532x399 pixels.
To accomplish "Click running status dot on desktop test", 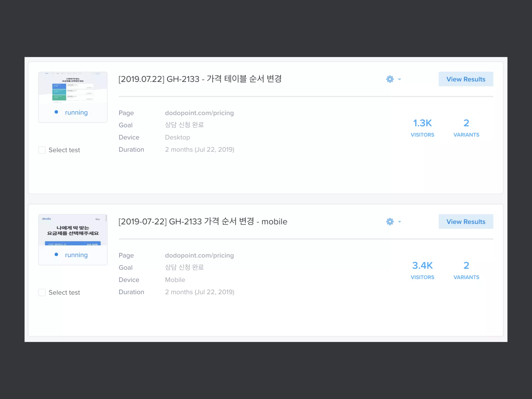I will coord(56,112).
